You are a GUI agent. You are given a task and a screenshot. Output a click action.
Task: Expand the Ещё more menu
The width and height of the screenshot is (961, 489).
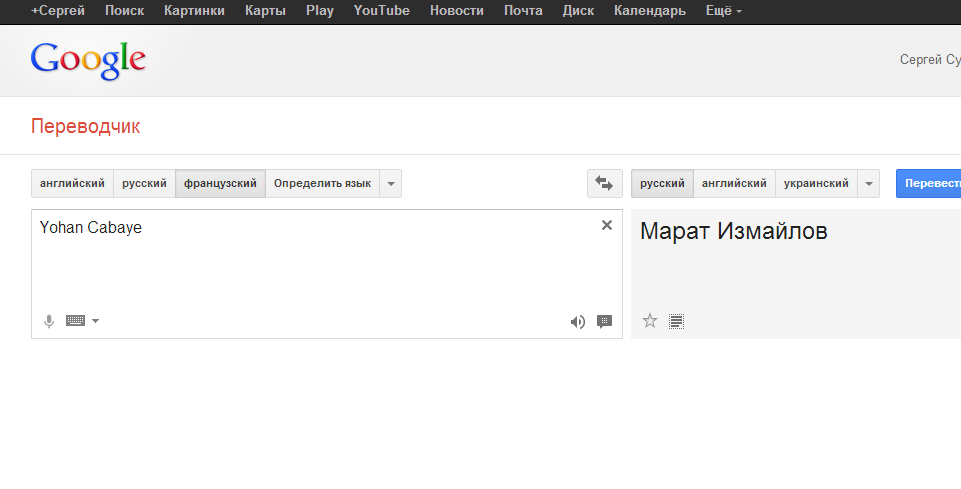coord(723,11)
